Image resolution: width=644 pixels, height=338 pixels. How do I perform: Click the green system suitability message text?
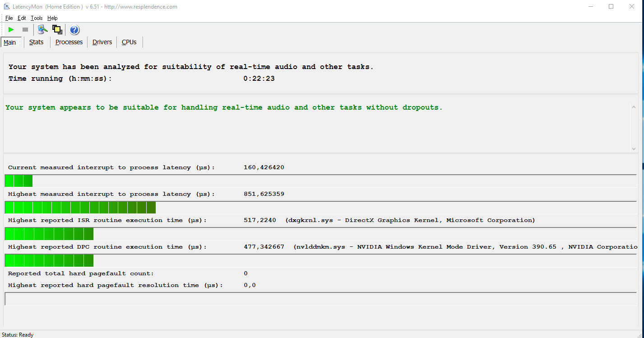tap(224, 107)
